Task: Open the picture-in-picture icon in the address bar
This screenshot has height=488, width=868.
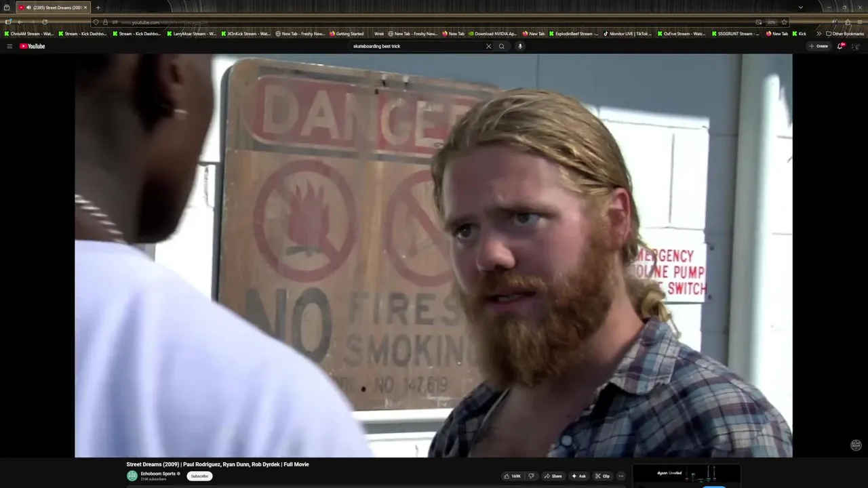Action: [758, 22]
